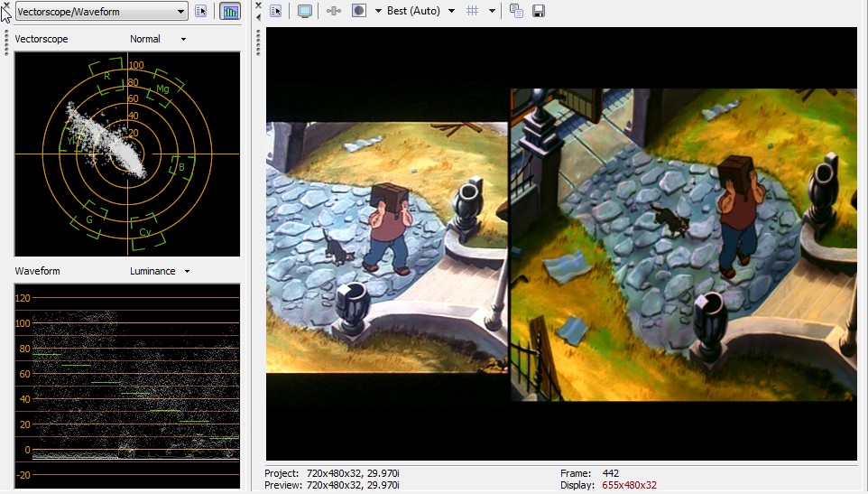Copy snapshot to clipboard icon

pyautogui.click(x=516, y=11)
